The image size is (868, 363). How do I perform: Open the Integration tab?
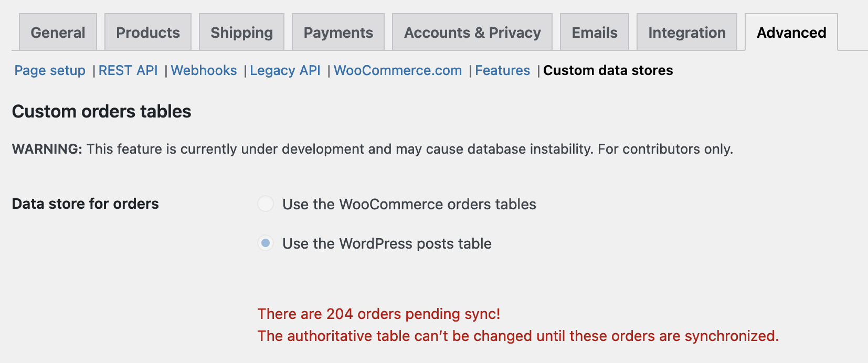pos(686,32)
